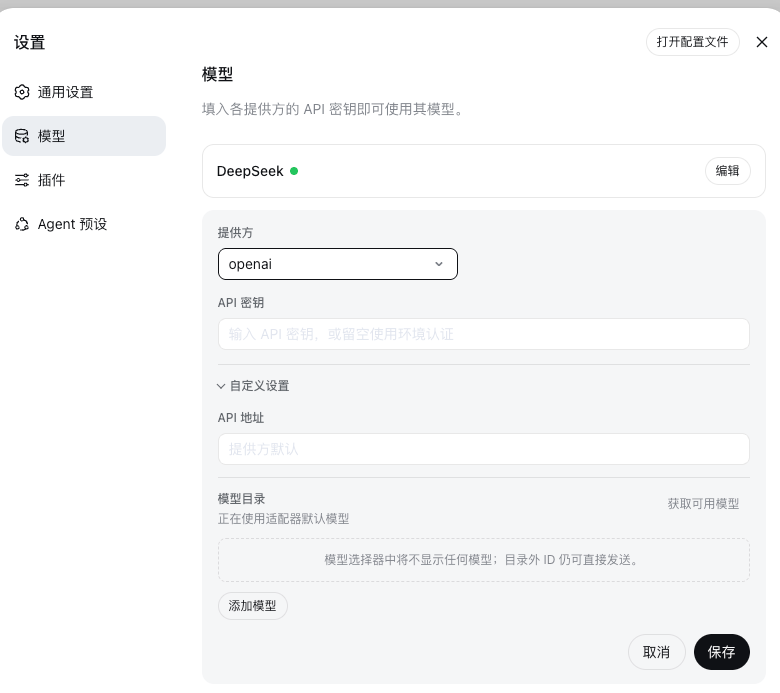This screenshot has width=780, height=693.
Task: Save settings with 保存
Action: 722,652
